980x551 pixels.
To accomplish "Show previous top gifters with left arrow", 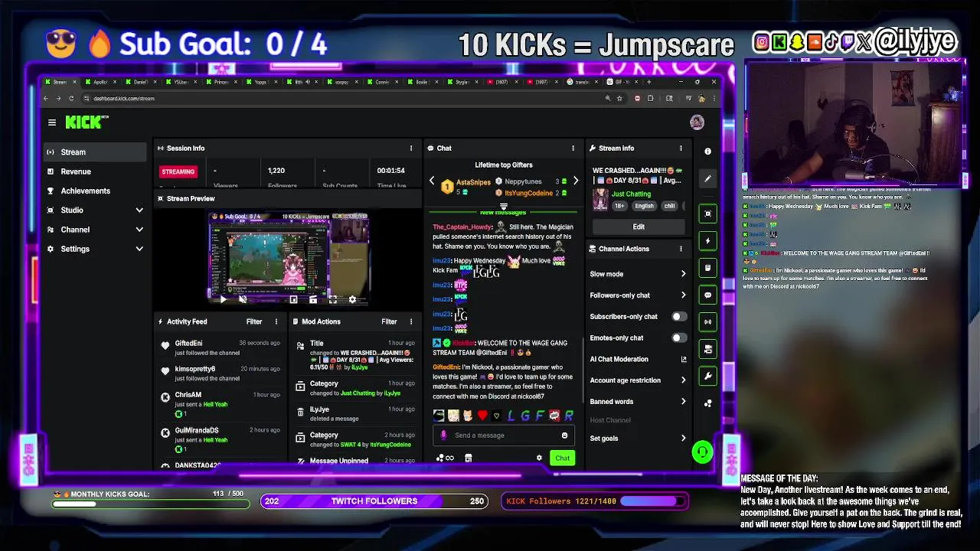I will coord(432,181).
